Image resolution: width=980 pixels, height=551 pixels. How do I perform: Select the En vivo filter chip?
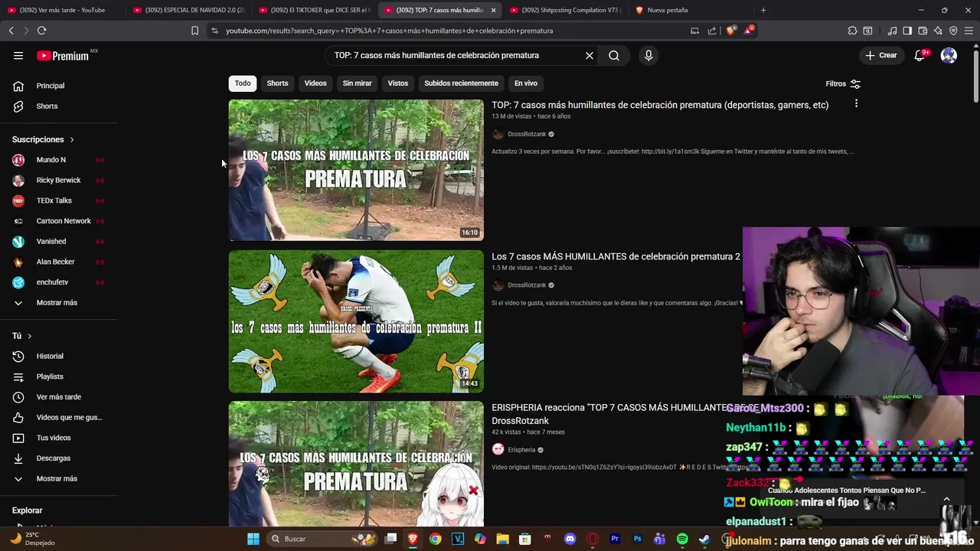pos(525,83)
